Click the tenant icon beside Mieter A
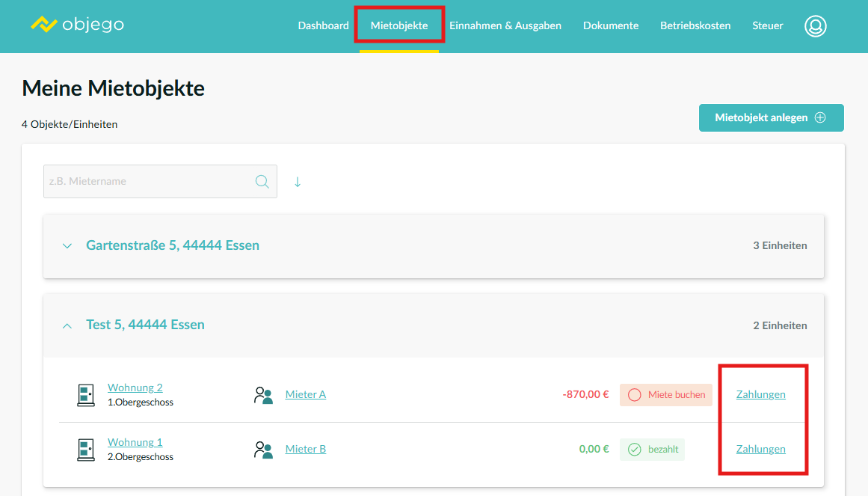Screen dimensions: 868x496 263,395
